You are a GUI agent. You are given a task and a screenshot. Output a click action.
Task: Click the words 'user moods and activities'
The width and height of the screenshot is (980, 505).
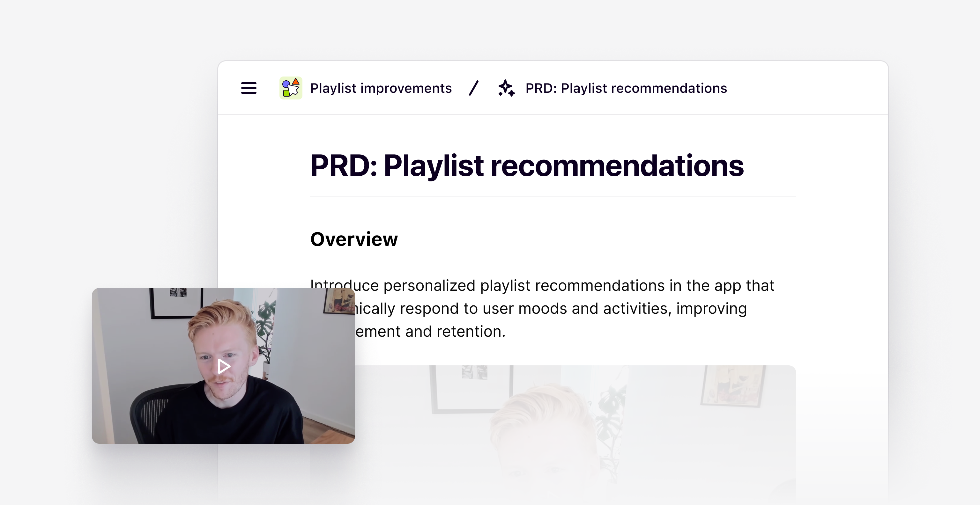(x=575, y=308)
